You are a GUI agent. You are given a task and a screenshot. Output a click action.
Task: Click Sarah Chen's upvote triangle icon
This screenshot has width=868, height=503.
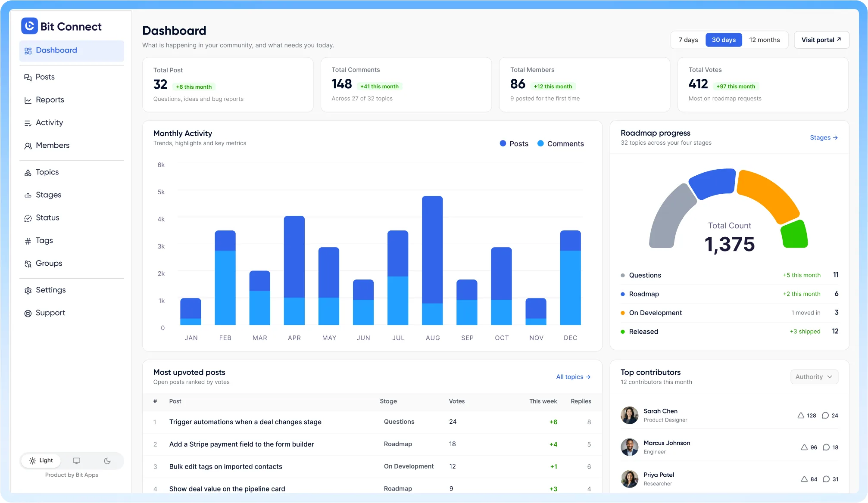(801, 416)
